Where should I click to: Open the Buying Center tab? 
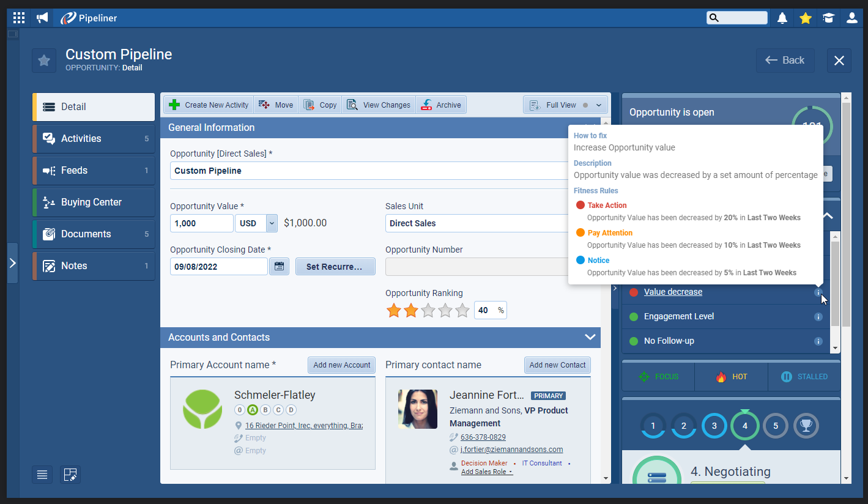[x=94, y=202]
